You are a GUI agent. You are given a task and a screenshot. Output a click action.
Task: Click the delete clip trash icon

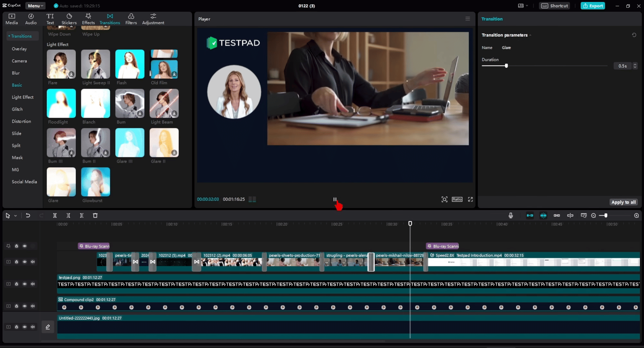pyautogui.click(x=95, y=216)
